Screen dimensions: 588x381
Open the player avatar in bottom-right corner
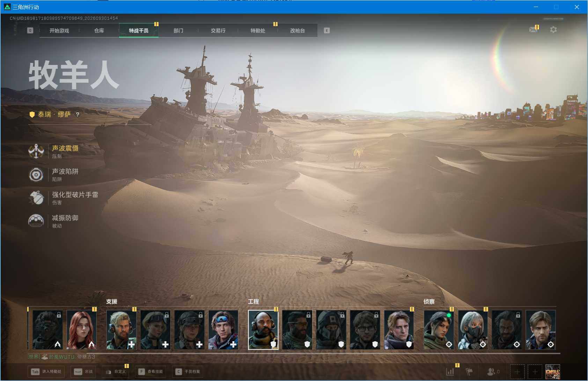coord(553,372)
